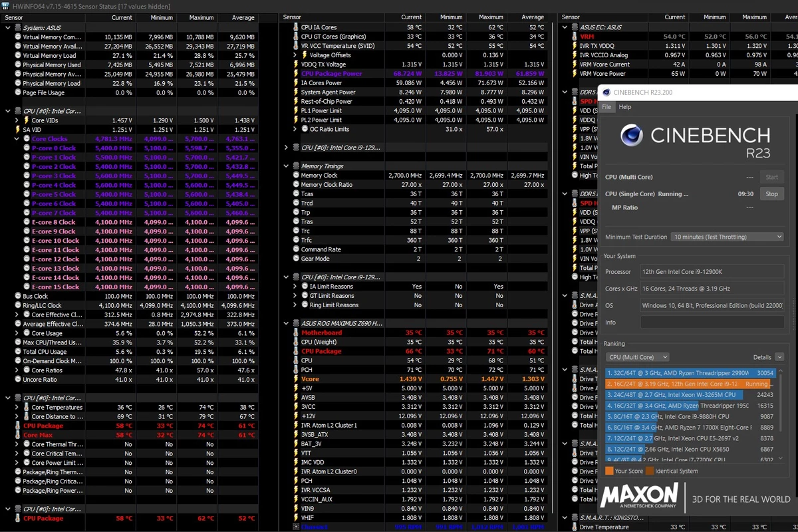This screenshot has width=798, height=532.
Task: Click the thermometer icon beside VR VCC Temperature
Action: [295, 46]
